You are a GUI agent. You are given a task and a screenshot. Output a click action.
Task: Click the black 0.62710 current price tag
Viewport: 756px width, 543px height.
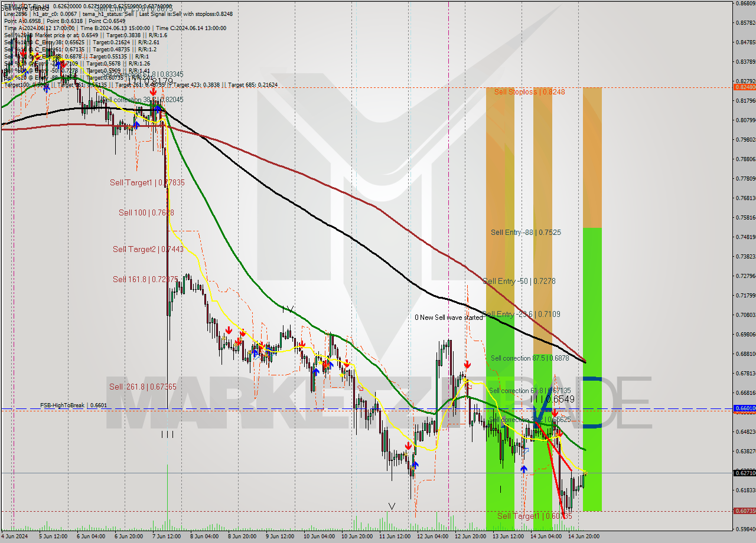tap(744, 473)
